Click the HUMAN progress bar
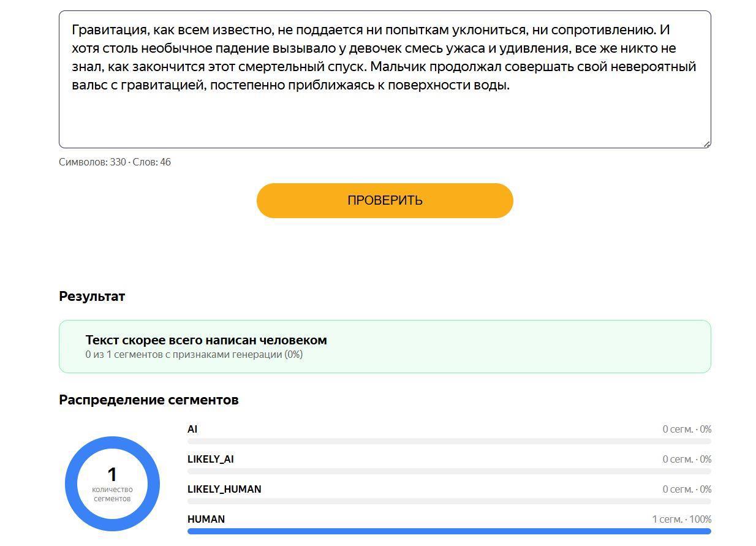This screenshot has width=756, height=546. 449,531
